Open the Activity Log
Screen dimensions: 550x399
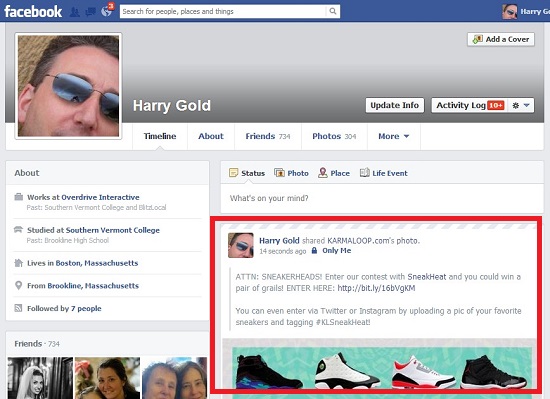tap(470, 105)
